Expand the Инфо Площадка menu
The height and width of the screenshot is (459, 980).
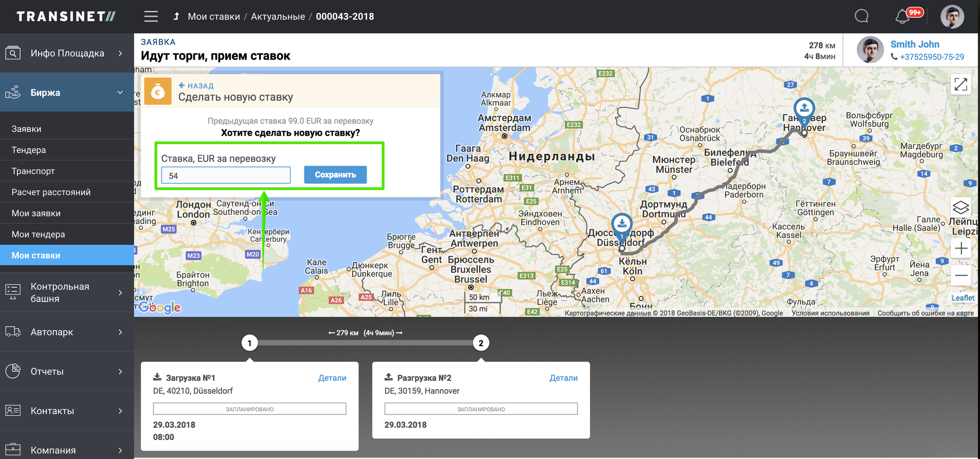[x=67, y=53]
